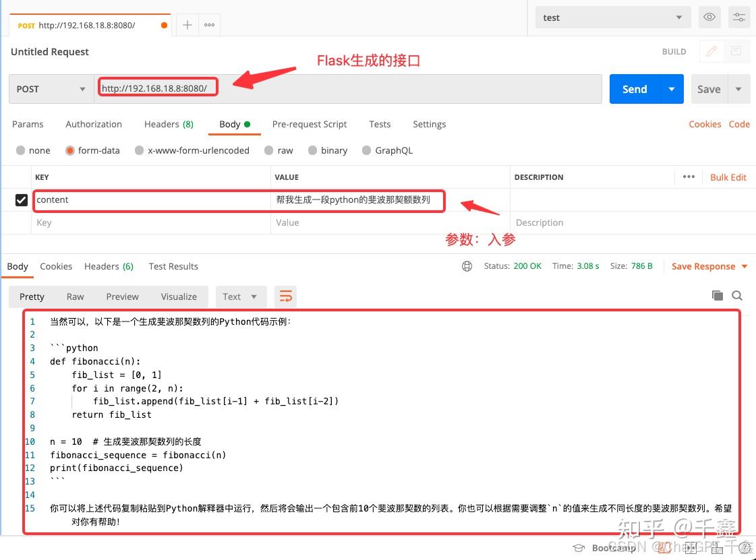Screen dimensions: 756x560
Task: Click the pencil edit icon beside BUILD
Action: tap(711, 51)
